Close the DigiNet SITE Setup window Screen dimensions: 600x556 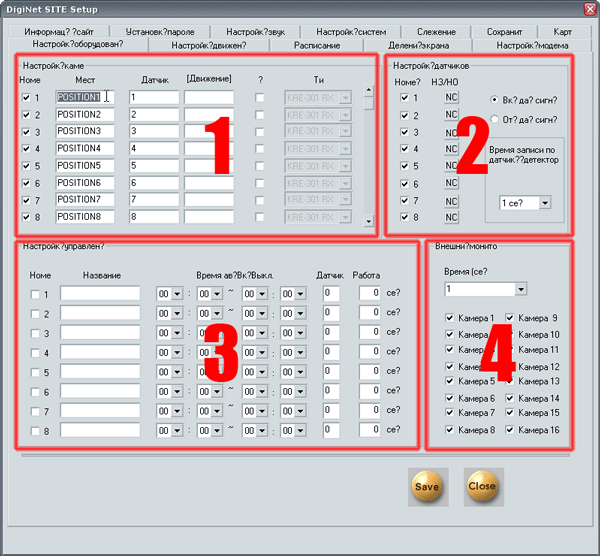click(590, 9)
